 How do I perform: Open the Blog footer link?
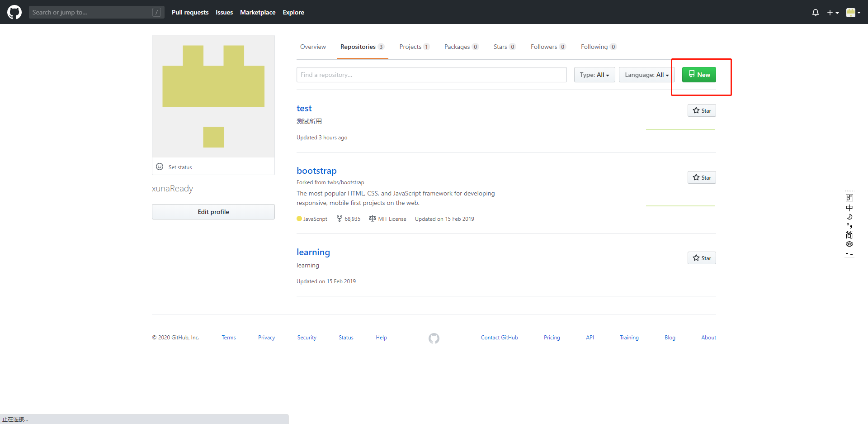tap(670, 338)
